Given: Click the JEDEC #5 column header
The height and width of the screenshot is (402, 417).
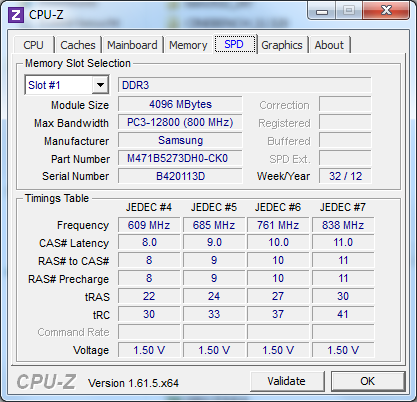Looking at the screenshot, I should [214, 207].
